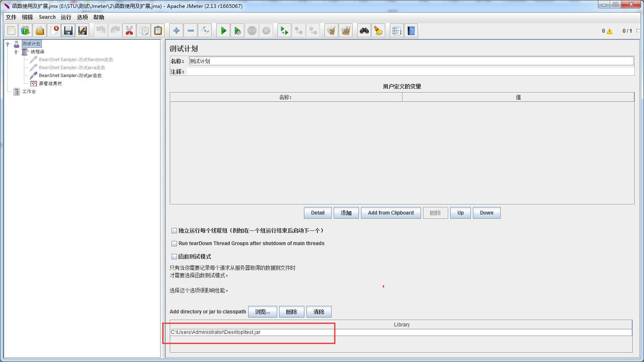Click the 添加 button under variables table
This screenshot has height=362, width=644.
tap(346, 213)
